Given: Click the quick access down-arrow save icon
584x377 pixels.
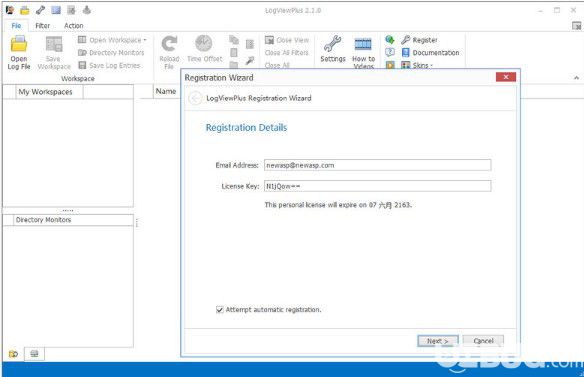Looking at the screenshot, I should click(x=87, y=10).
